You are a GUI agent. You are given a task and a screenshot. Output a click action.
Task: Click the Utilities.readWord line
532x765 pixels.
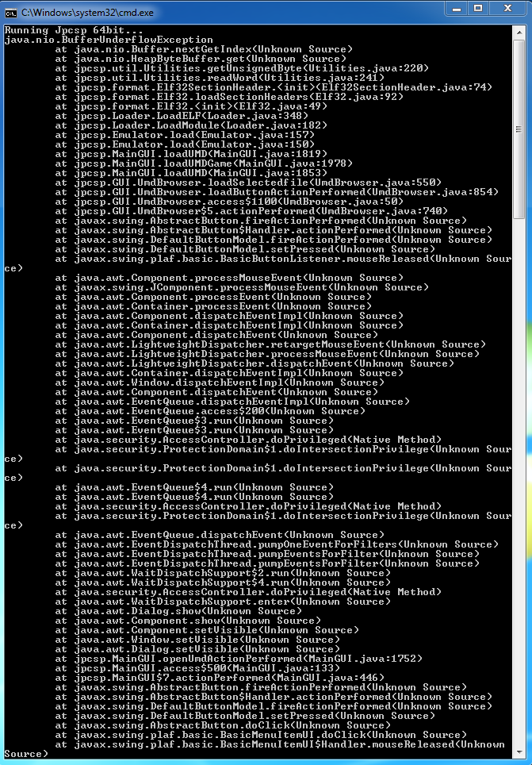click(x=220, y=78)
